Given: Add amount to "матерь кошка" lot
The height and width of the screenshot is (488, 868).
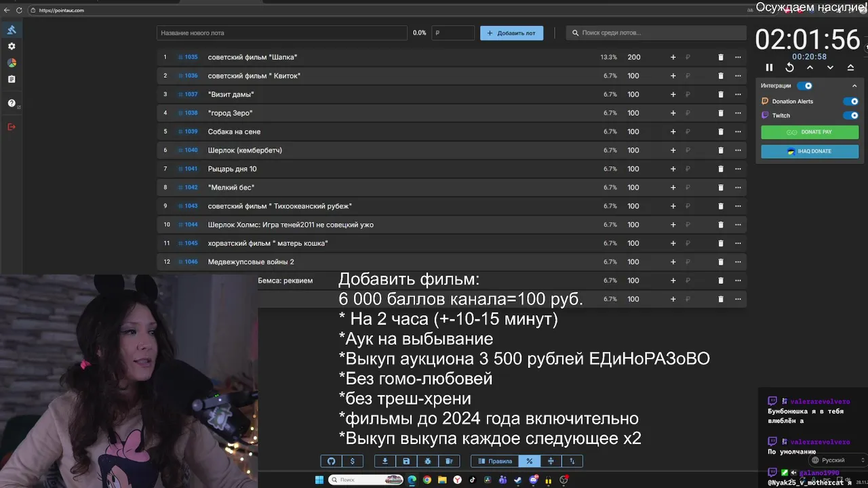Looking at the screenshot, I should [673, 243].
